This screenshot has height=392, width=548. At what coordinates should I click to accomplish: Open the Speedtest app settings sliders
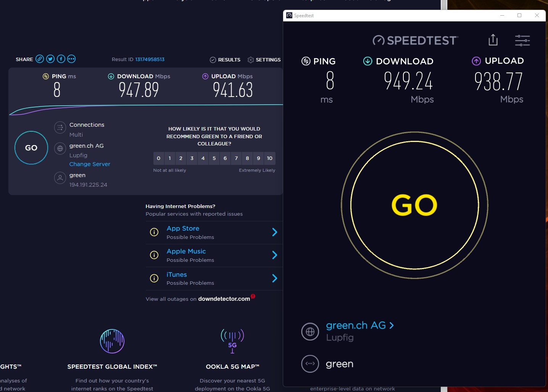(522, 40)
